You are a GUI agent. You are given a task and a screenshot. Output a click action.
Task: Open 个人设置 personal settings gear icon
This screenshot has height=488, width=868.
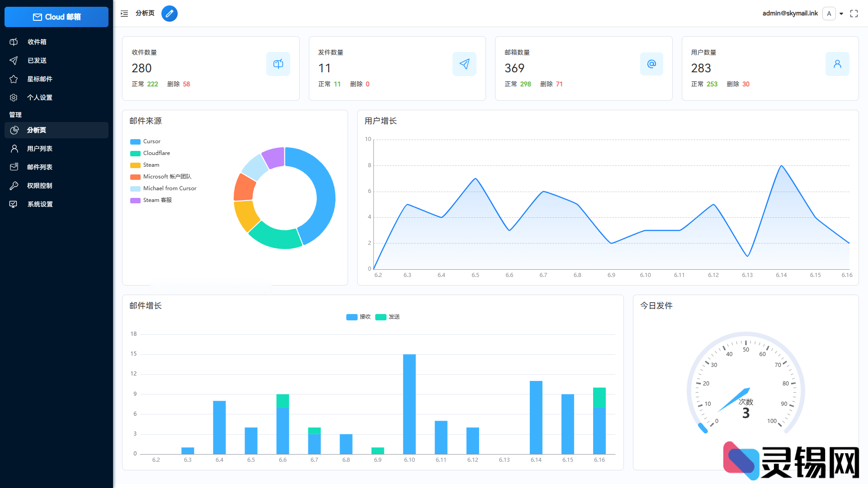tap(14, 97)
